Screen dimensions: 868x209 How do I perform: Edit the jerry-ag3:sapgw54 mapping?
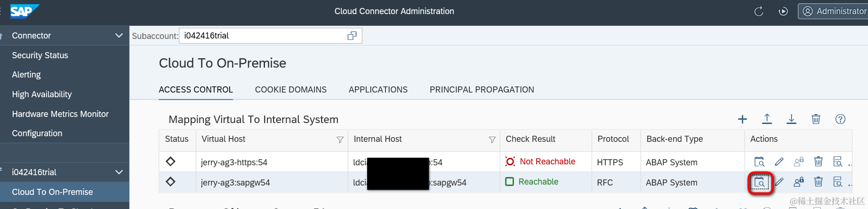779,182
